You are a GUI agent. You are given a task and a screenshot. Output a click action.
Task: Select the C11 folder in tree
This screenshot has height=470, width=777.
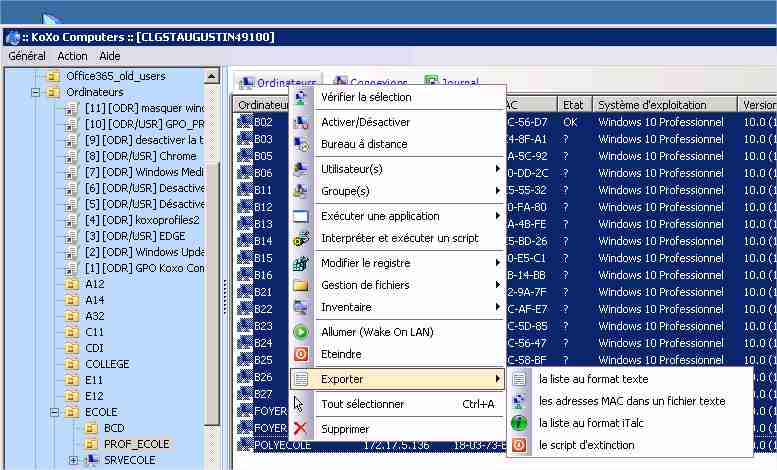pos(94,332)
